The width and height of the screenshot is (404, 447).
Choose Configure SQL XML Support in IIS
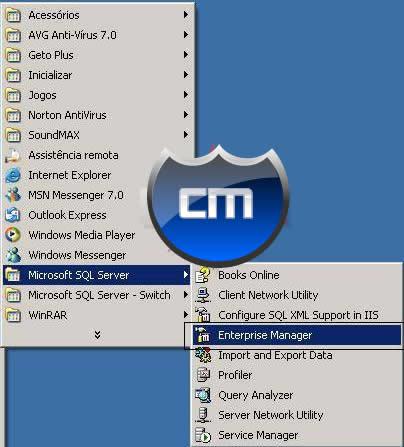[297, 315]
